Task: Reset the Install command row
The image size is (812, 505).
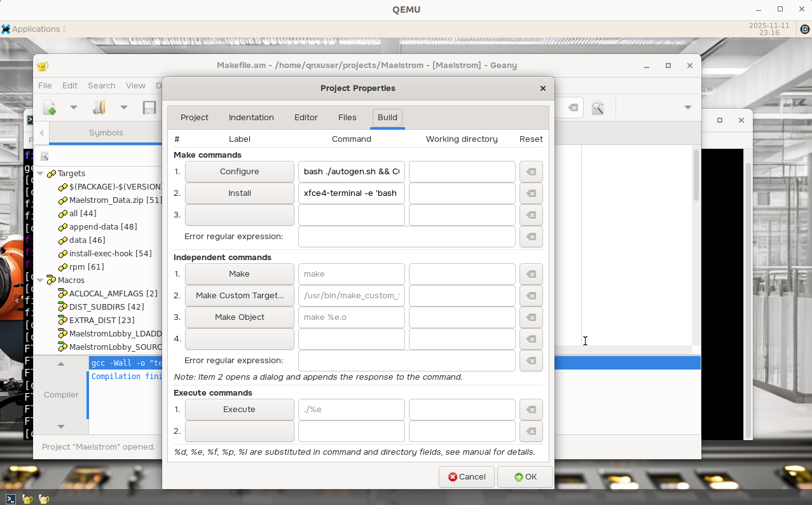Action: click(531, 193)
